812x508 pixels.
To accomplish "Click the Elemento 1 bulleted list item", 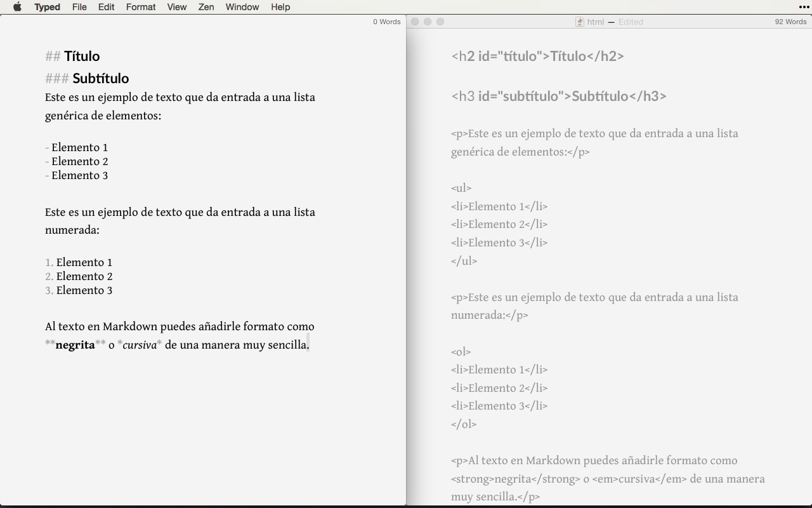I will point(80,147).
